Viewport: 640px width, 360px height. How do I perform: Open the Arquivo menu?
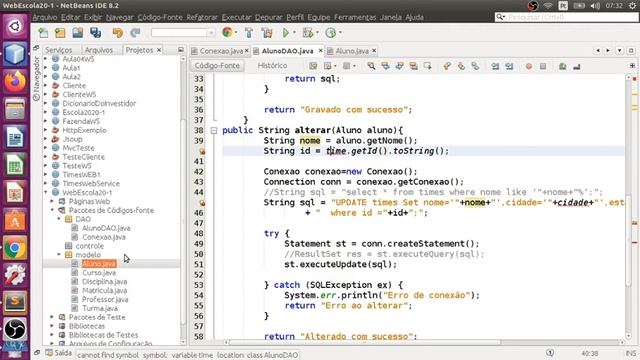45,17
